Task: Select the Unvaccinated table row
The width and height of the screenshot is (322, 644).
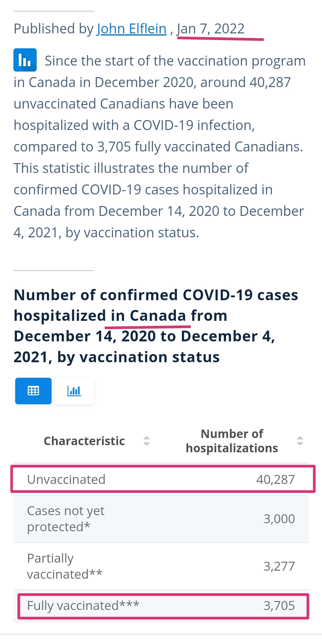Action: point(161,479)
